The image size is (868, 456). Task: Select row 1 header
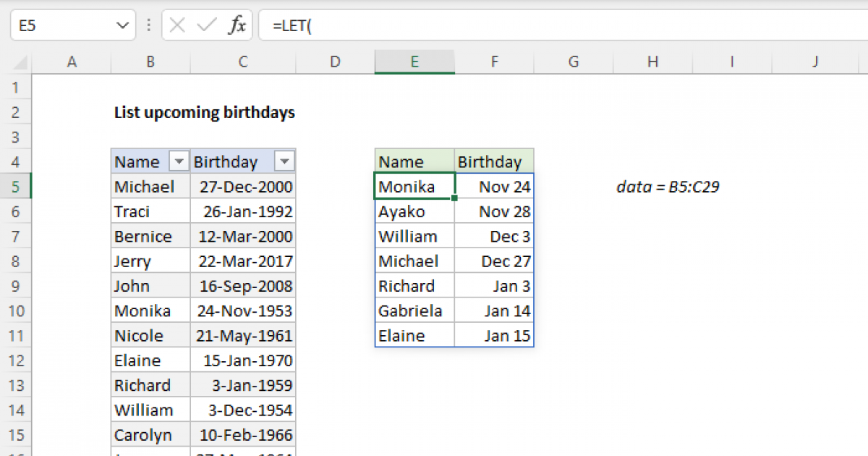[x=16, y=87]
